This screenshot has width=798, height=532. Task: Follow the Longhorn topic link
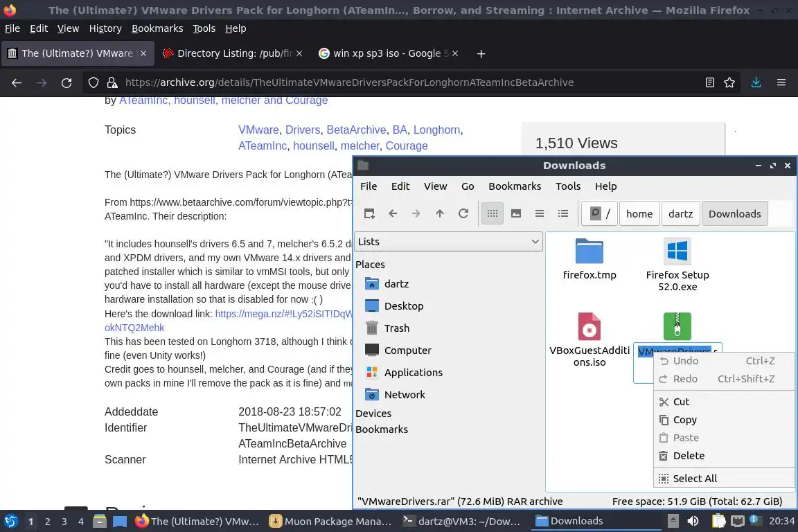pos(436,130)
